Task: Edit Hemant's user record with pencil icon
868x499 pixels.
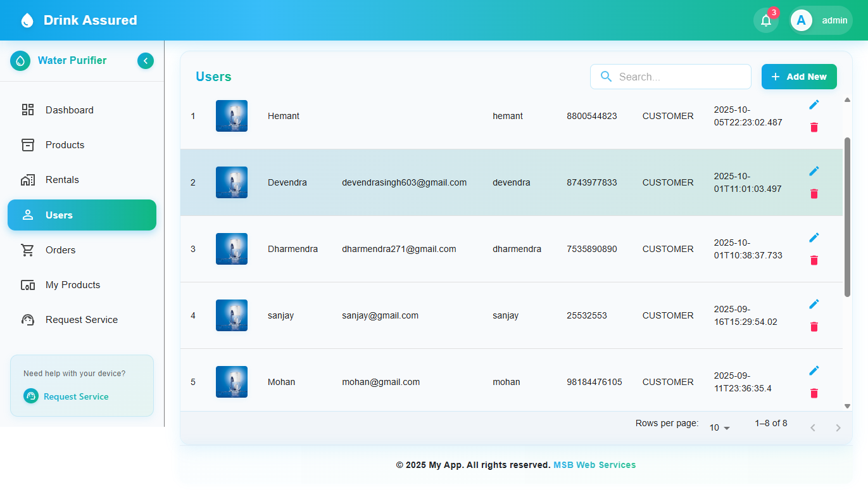Action: coord(814,104)
